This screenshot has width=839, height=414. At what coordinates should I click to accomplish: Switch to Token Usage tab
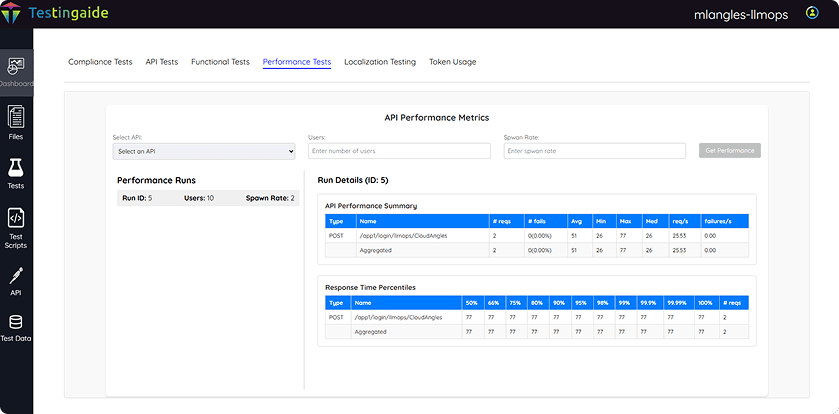[x=453, y=62]
